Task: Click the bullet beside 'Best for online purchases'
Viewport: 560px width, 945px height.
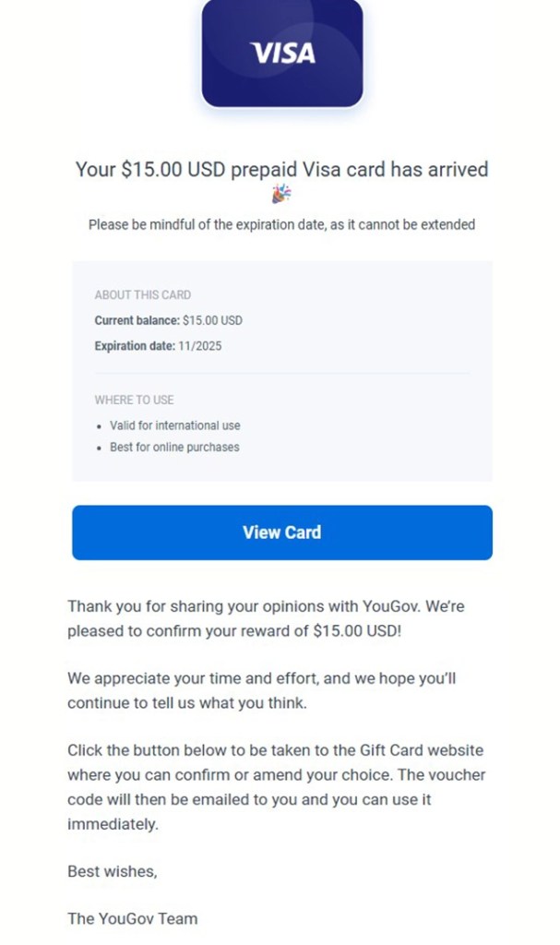Action: [x=100, y=447]
